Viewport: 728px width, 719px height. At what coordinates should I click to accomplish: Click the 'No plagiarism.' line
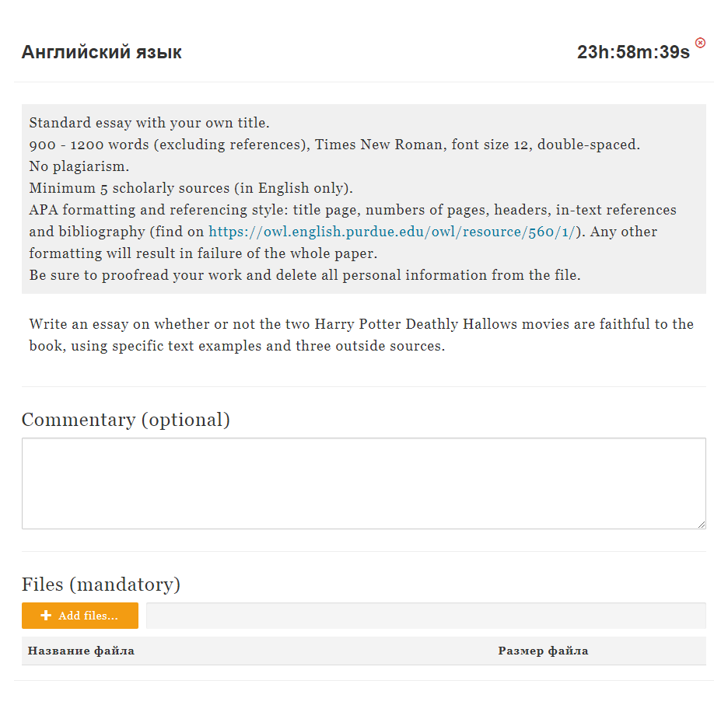point(79,166)
